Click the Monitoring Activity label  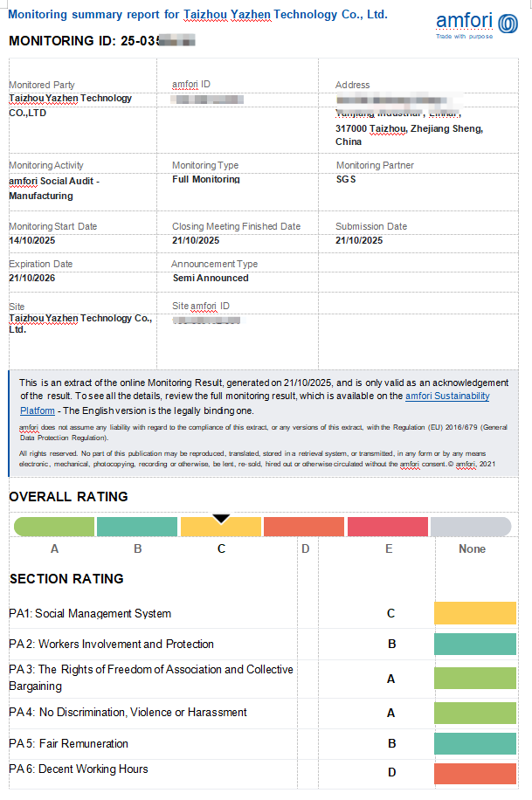(46, 165)
